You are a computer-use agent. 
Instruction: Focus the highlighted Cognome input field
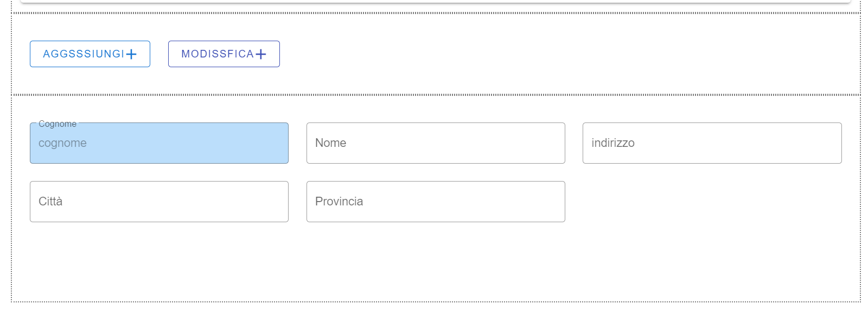159,143
